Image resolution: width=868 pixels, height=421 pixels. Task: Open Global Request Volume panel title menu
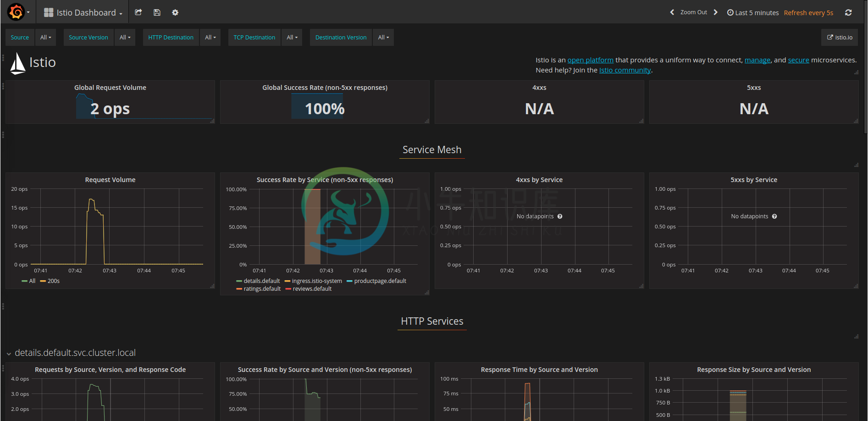click(x=110, y=88)
